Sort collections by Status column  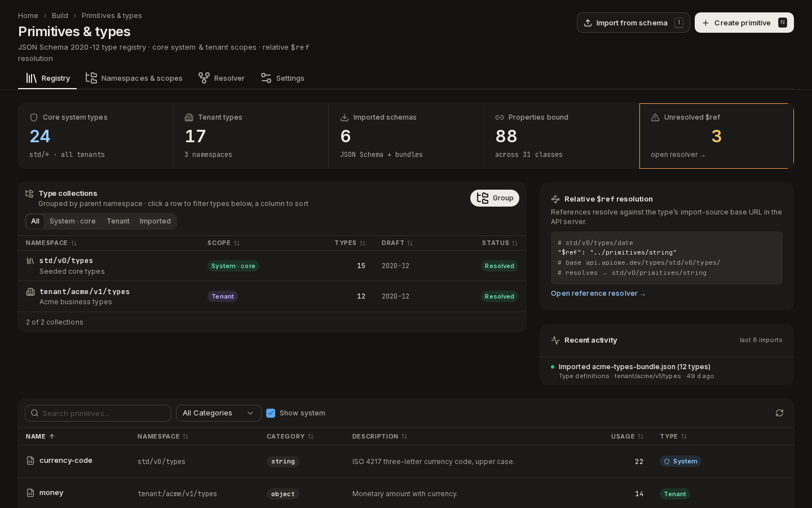click(x=500, y=243)
